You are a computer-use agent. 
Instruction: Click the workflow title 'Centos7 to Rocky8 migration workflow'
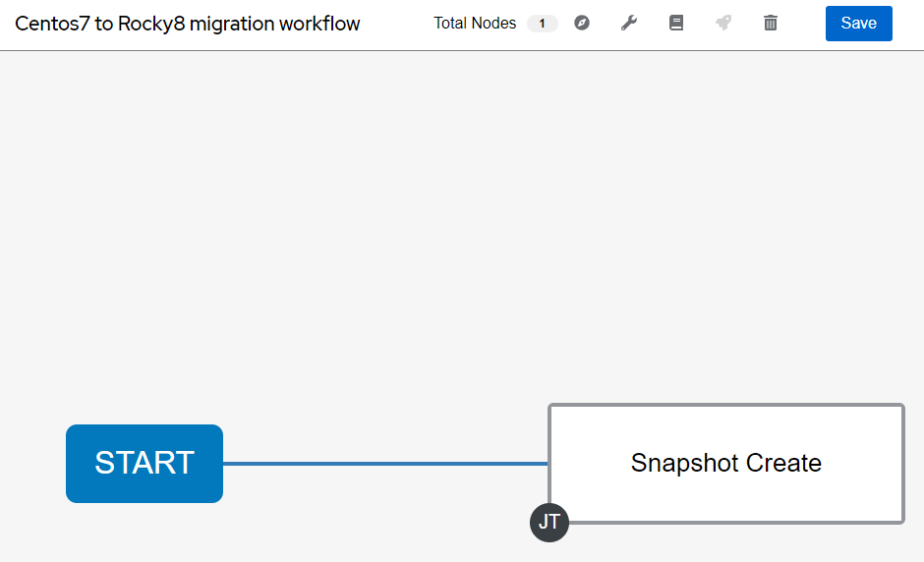188,24
